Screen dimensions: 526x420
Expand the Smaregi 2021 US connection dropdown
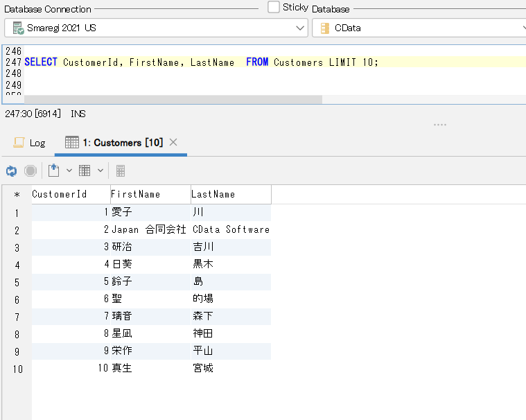pyautogui.click(x=300, y=28)
